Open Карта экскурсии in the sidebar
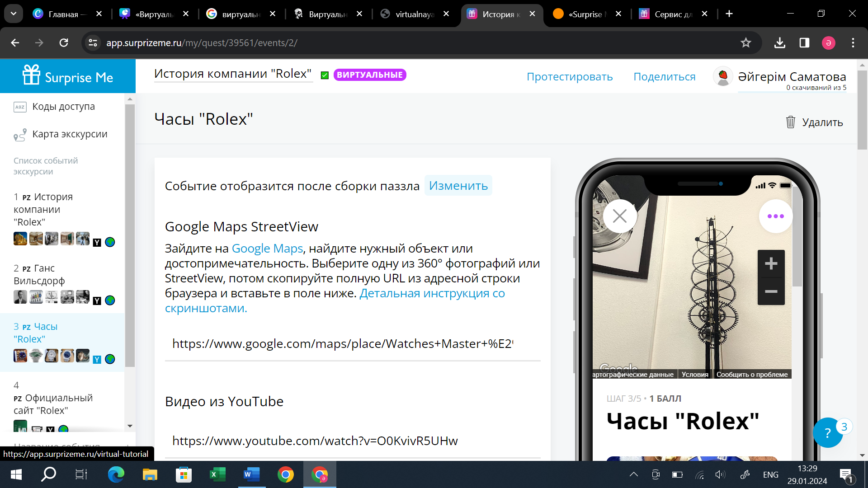Image resolution: width=868 pixels, height=488 pixels. pos(70,134)
